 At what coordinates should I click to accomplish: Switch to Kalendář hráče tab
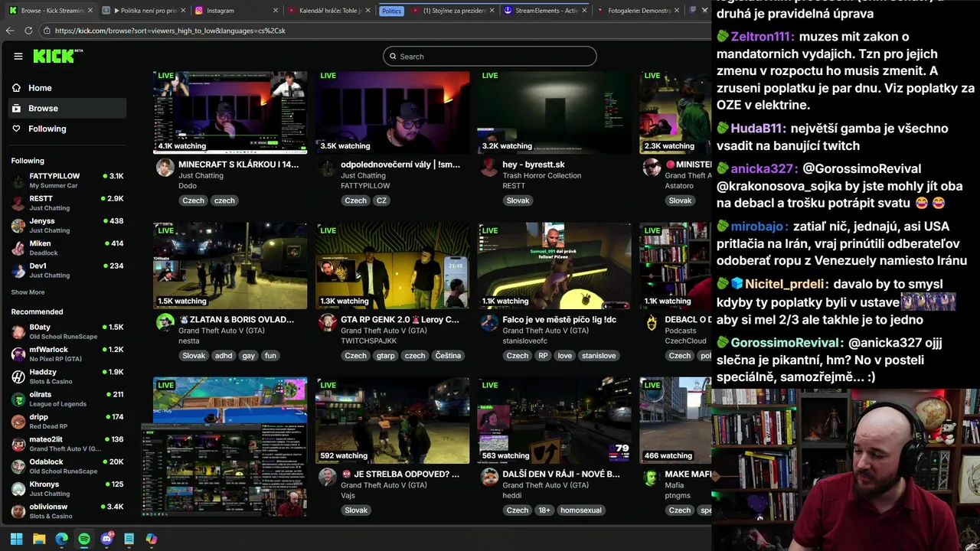click(x=328, y=11)
